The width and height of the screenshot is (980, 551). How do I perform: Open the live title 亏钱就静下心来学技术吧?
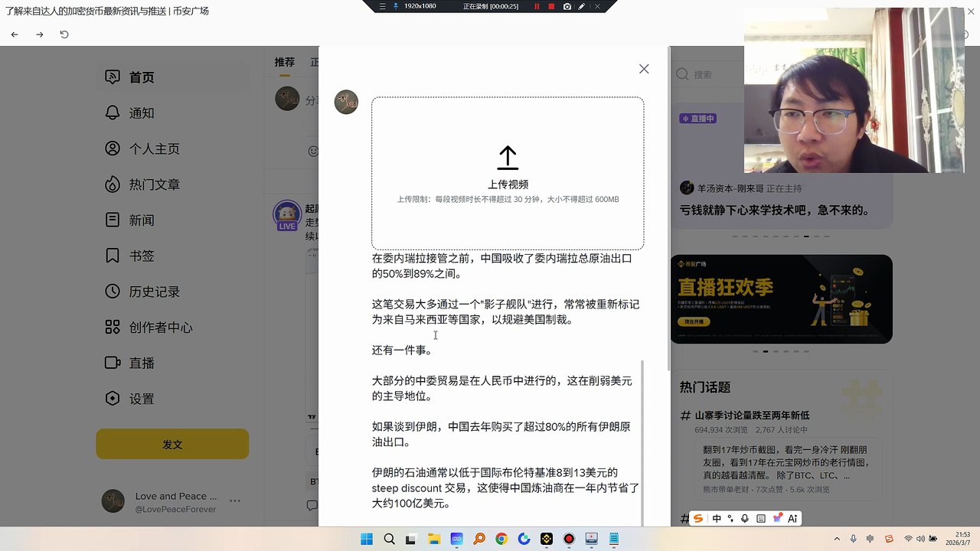[x=775, y=210]
